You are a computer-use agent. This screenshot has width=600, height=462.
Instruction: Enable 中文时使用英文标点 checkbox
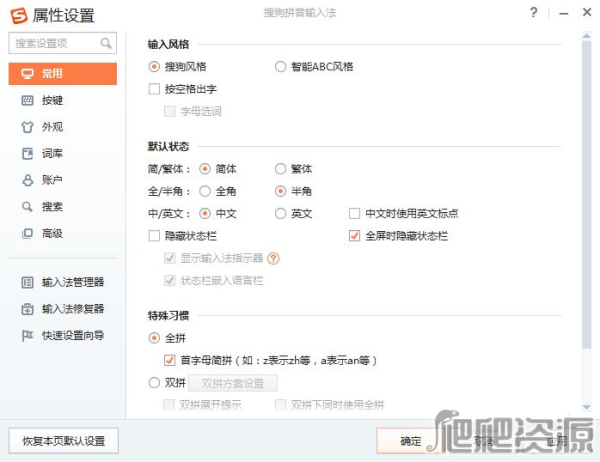[x=354, y=213]
